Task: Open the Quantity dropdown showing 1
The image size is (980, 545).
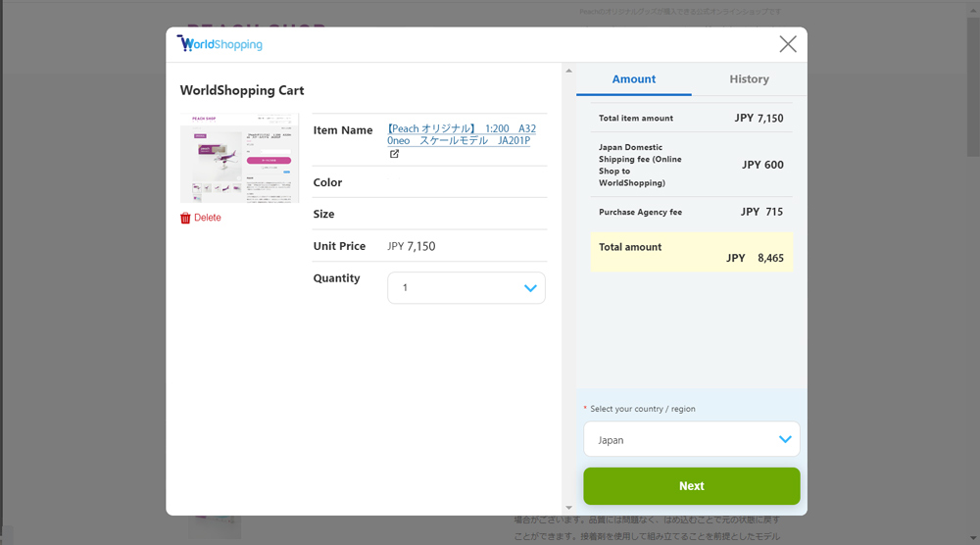Action: (465, 288)
